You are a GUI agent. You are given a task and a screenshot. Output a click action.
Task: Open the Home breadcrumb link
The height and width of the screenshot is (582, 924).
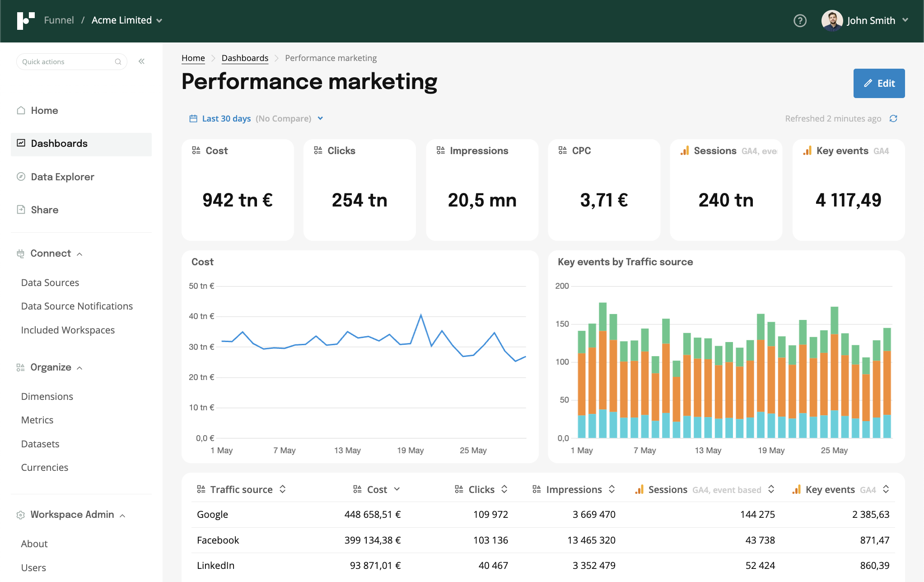193,58
